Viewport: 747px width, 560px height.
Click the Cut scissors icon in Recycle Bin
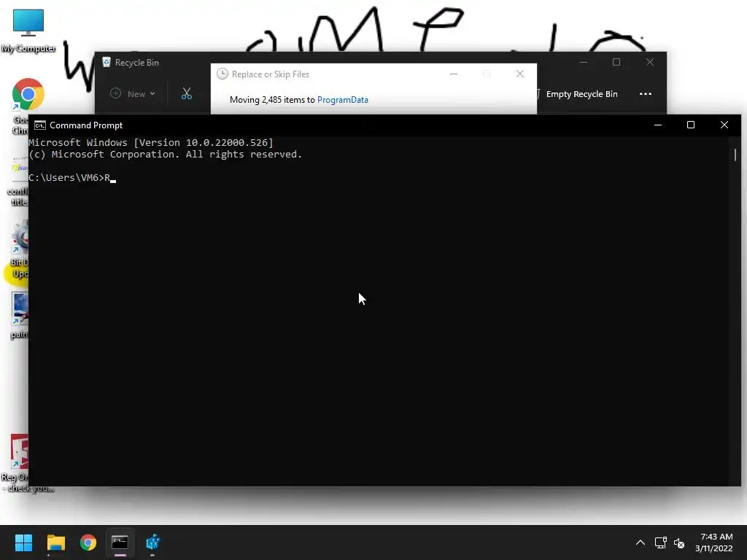187,94
